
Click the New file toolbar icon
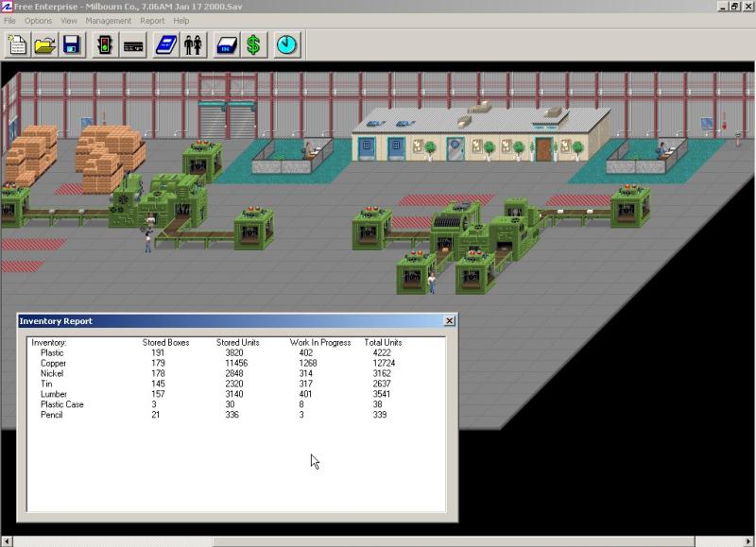click(17, 44)
